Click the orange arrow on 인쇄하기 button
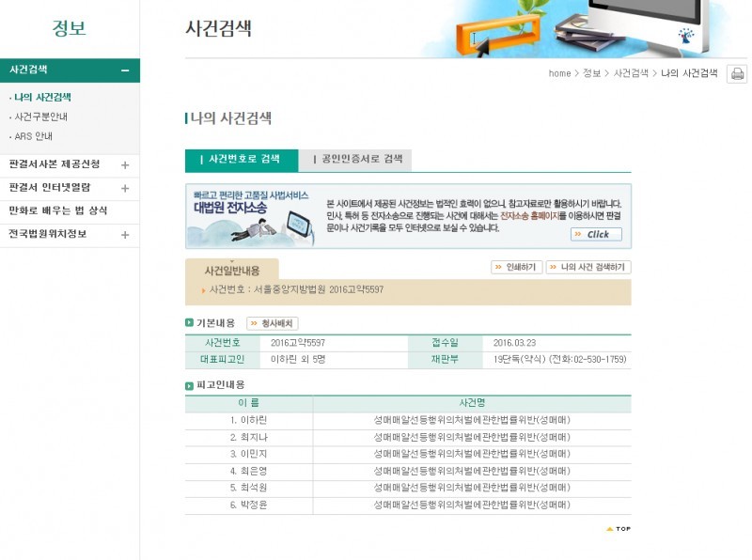The image size is (752, 560). pyautogui.click(x=497, y=266)
